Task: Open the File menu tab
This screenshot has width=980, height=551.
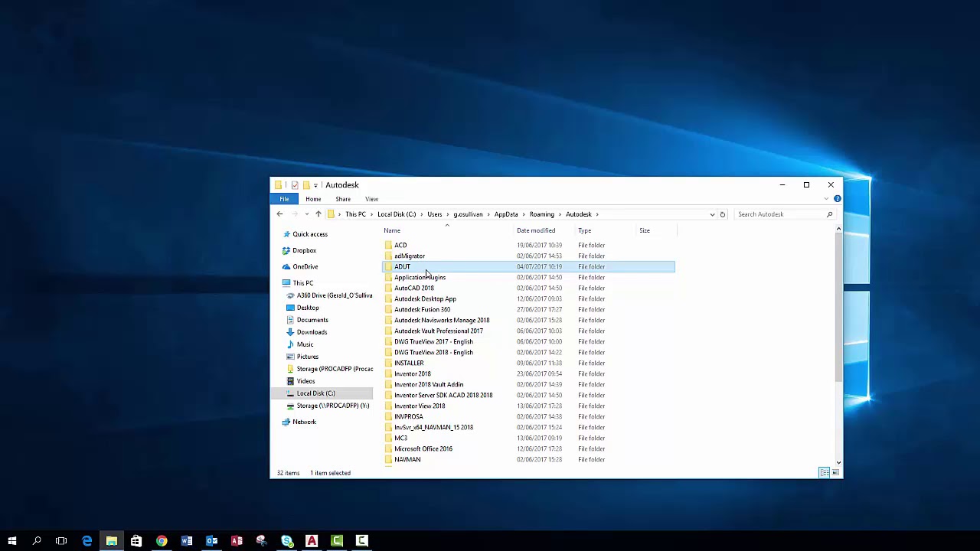Action: 284,199
